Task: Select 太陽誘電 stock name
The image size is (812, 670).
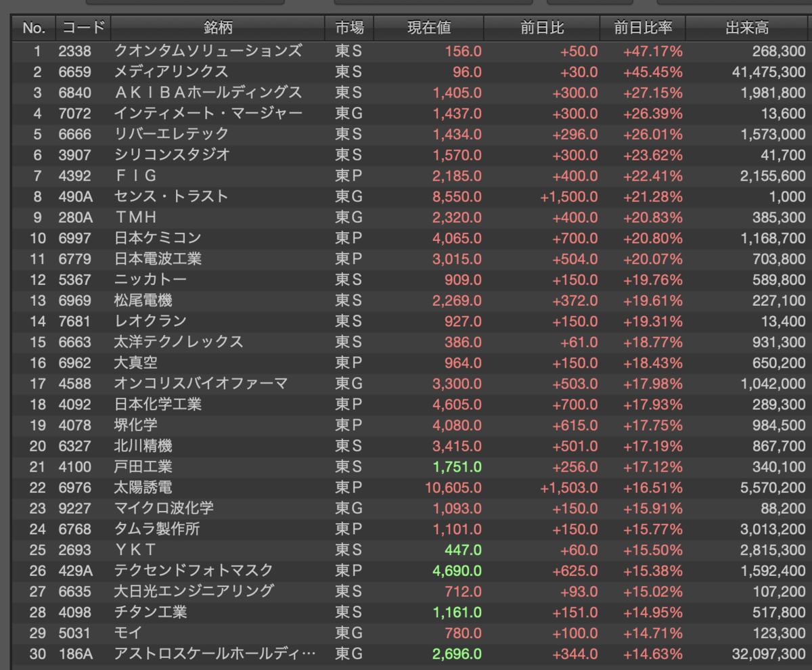Action: point(143,487)
